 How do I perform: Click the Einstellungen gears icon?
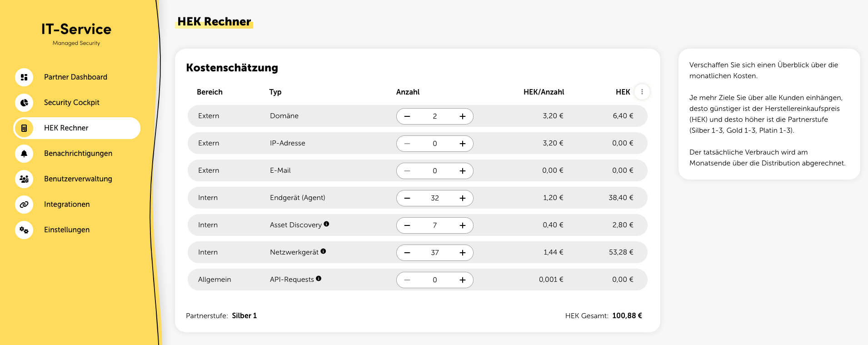24,230
